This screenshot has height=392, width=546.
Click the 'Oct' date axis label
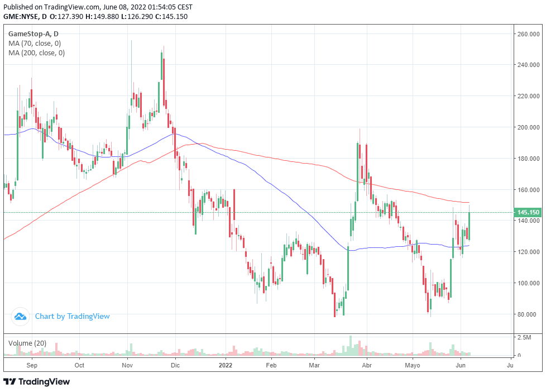(x=79, y=365)
